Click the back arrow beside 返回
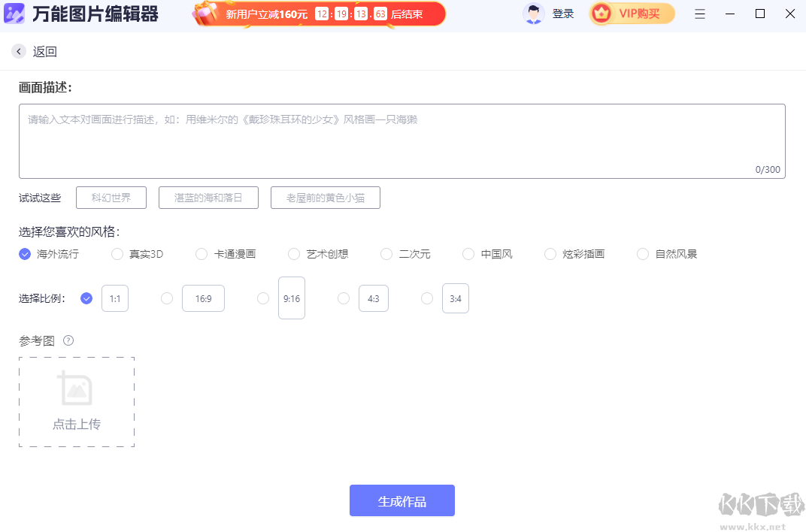The image size is (806, 532). tap(18, 51)
